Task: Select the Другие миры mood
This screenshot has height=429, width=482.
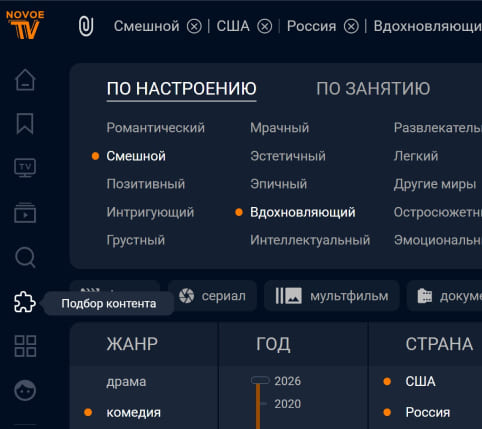Action: pyautogui.click(x=435, y=184)
